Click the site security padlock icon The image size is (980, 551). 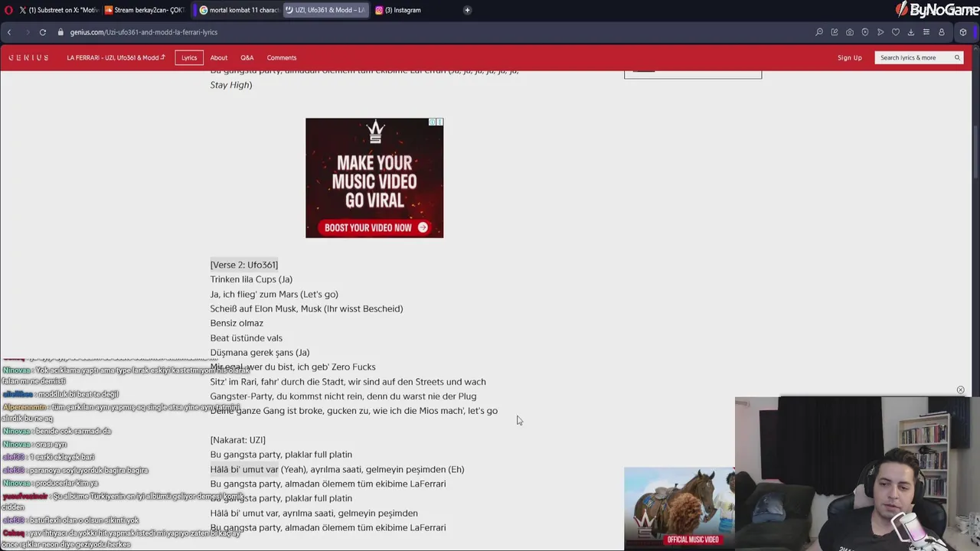coord(61,32)
